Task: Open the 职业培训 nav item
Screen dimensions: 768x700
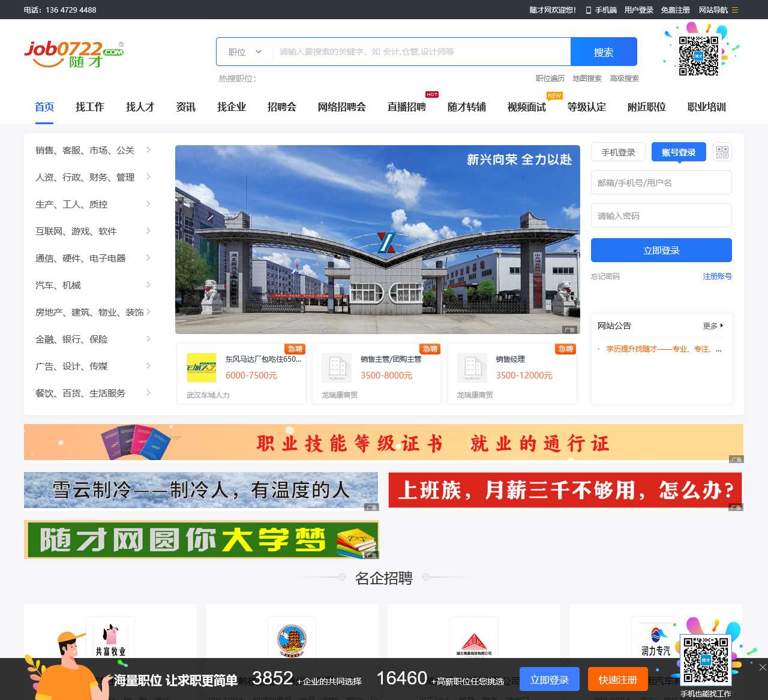Action: pyautogui.click(x=707, y=107)
